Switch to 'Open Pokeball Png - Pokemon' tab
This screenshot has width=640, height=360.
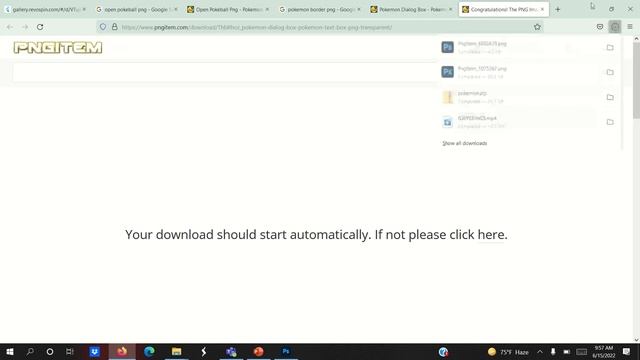tap(228, 9)
